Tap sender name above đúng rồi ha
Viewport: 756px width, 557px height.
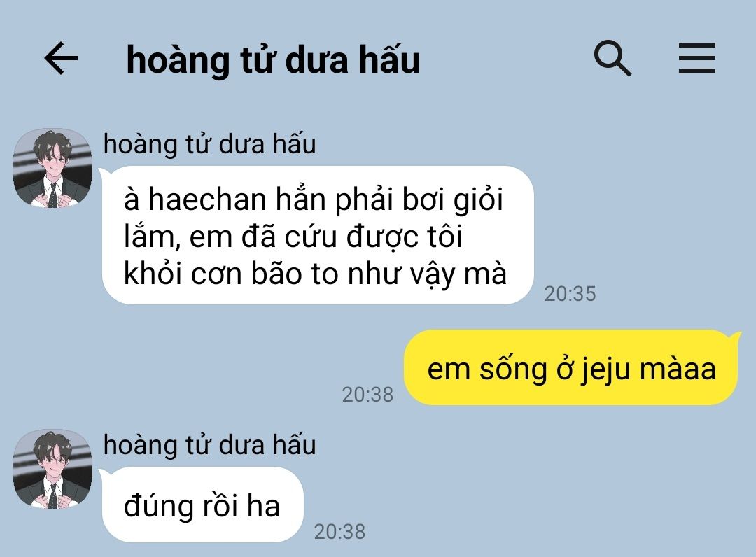click(210, 445)
